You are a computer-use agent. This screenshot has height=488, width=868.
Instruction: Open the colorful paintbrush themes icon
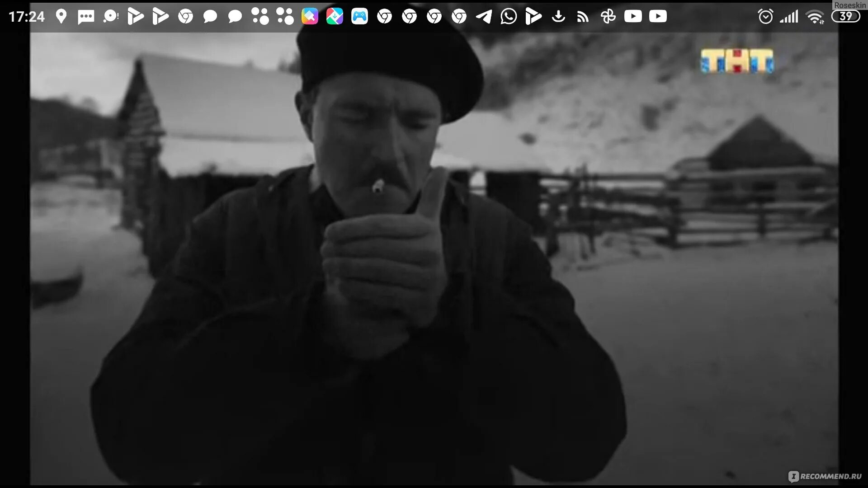(310, 17)
